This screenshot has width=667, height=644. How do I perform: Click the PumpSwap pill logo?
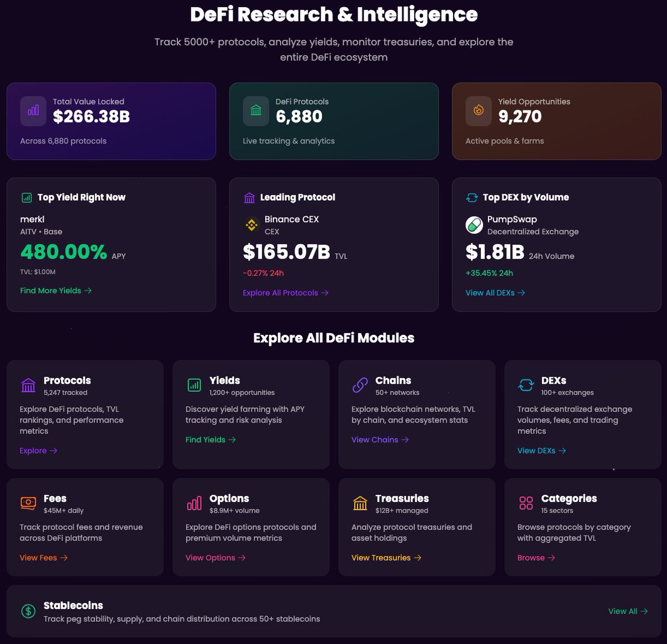tap(474, 225)
